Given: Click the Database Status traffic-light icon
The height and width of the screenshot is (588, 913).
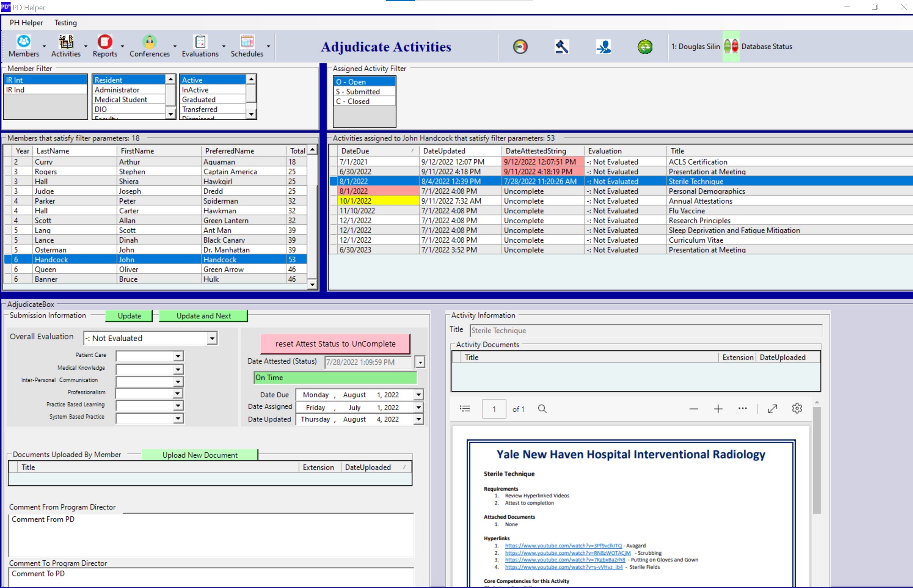Looking at the screenshot, I should click(x=731, y=46).
